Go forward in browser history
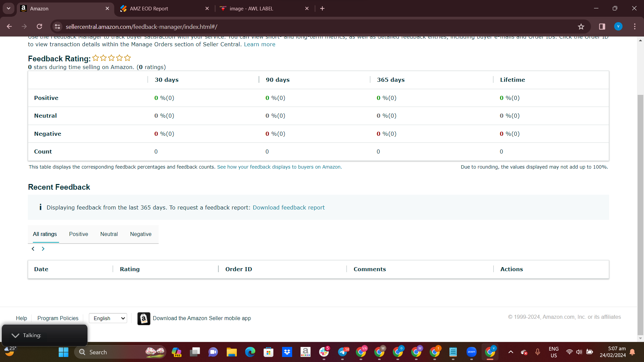 24,26
